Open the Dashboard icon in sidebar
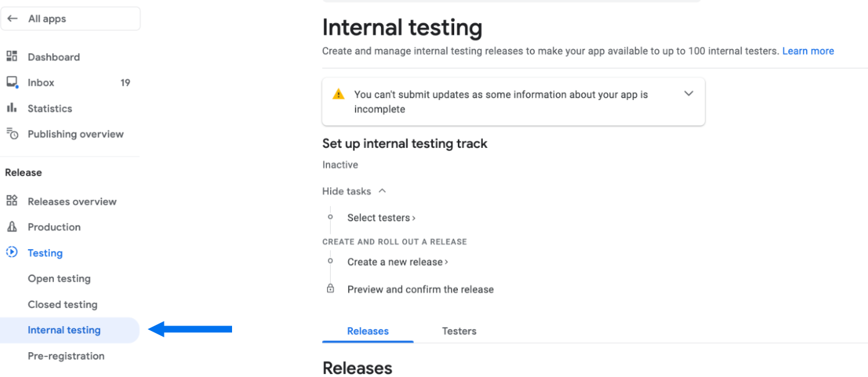868x377 pixels. [12, 57]
